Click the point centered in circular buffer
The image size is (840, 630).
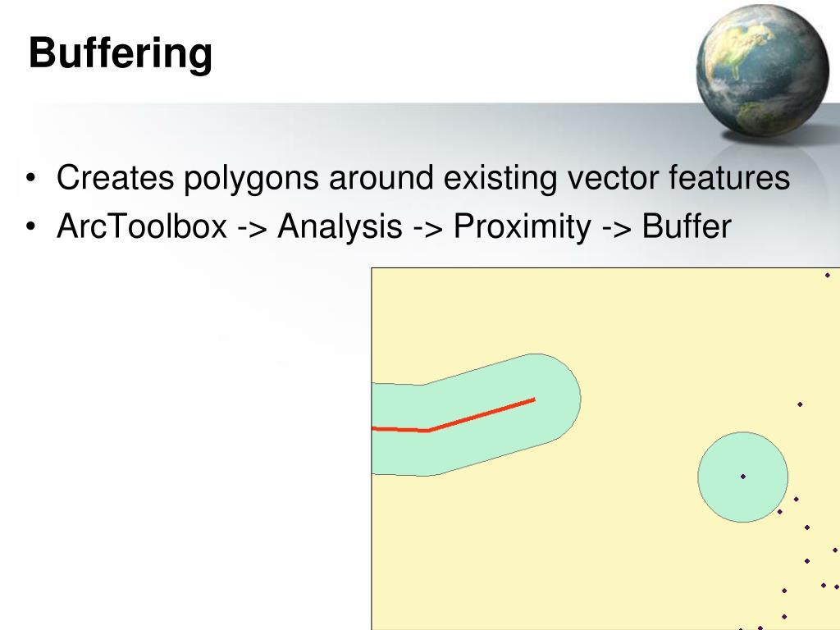coord(743,477)
